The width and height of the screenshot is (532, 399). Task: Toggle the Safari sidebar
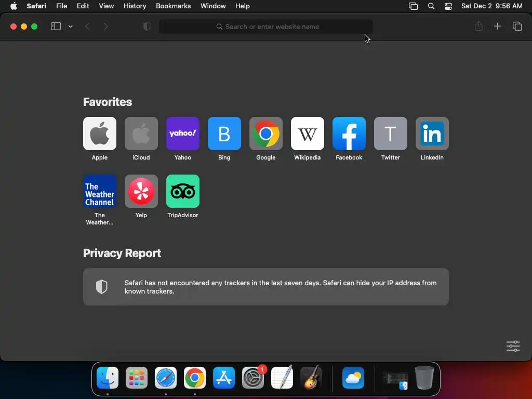coord(56,26)
